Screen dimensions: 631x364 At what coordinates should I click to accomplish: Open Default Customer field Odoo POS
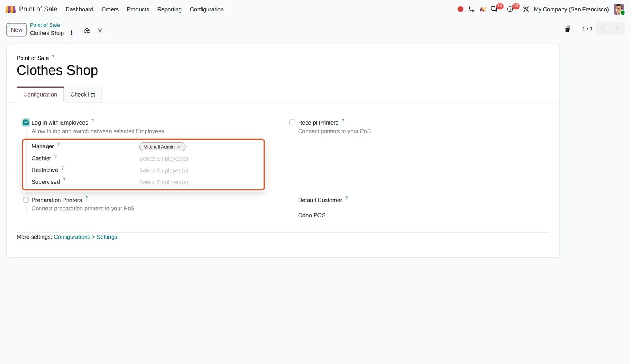pos(312,215)
